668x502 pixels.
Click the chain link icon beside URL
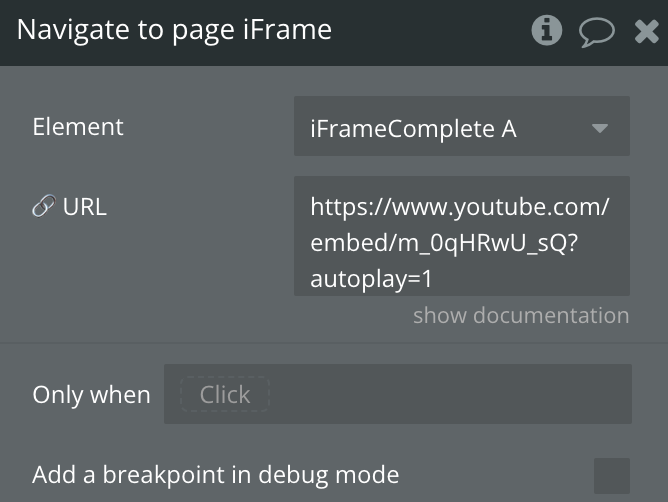[44, 206]
